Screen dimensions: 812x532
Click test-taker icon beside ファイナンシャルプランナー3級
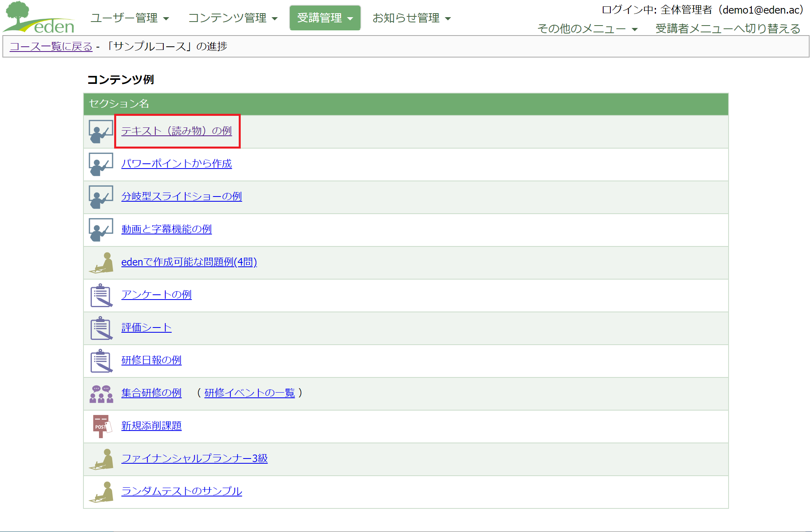point(101,459)
